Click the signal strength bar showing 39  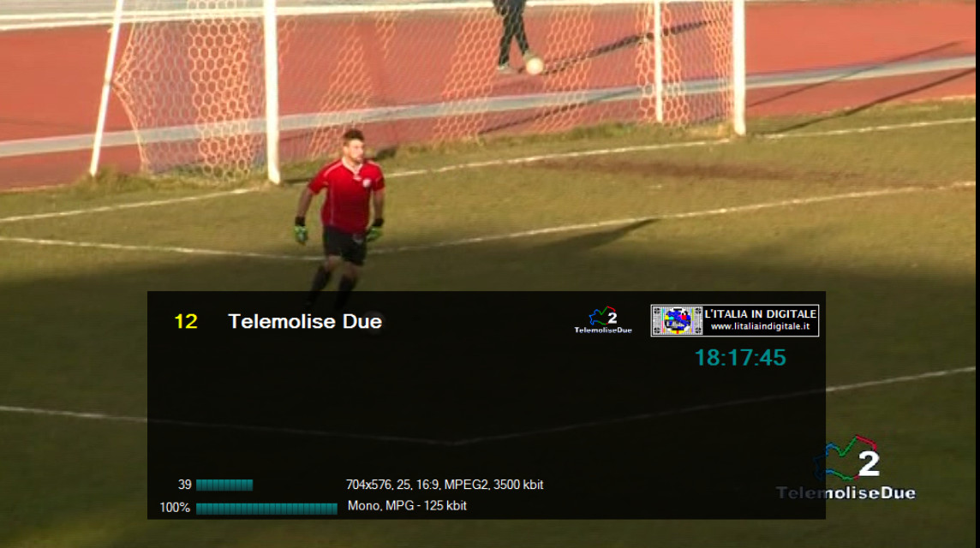[224, 485]
